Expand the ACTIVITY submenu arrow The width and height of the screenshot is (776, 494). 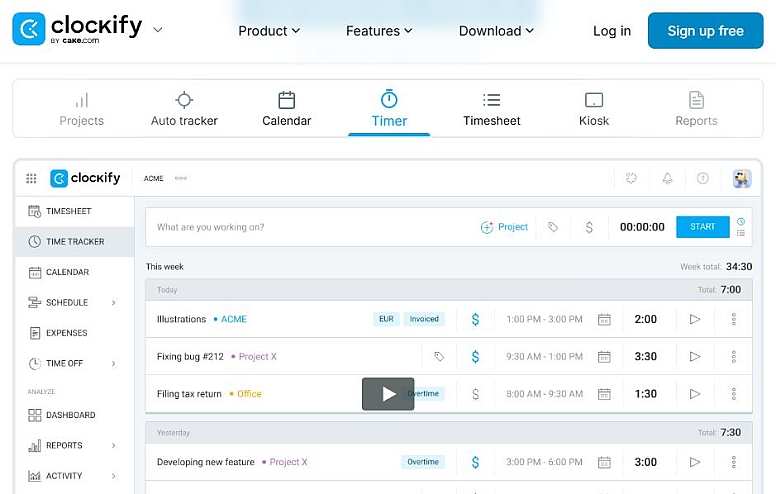(113, 476)
